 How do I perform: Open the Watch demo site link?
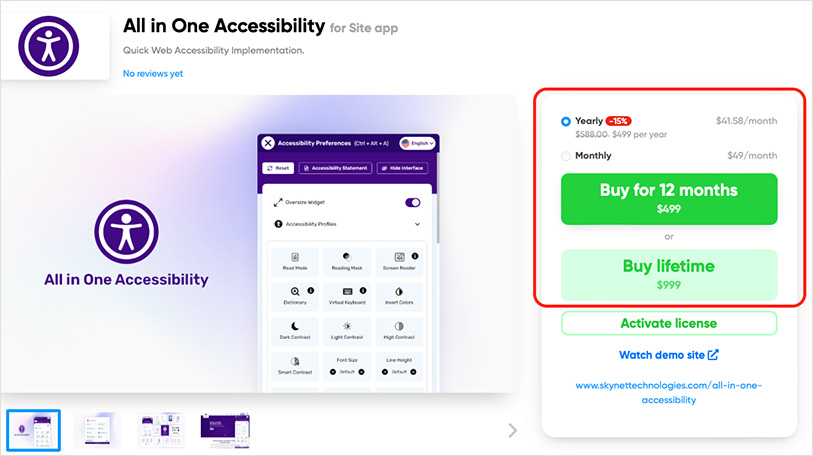[x=668, y=354]
